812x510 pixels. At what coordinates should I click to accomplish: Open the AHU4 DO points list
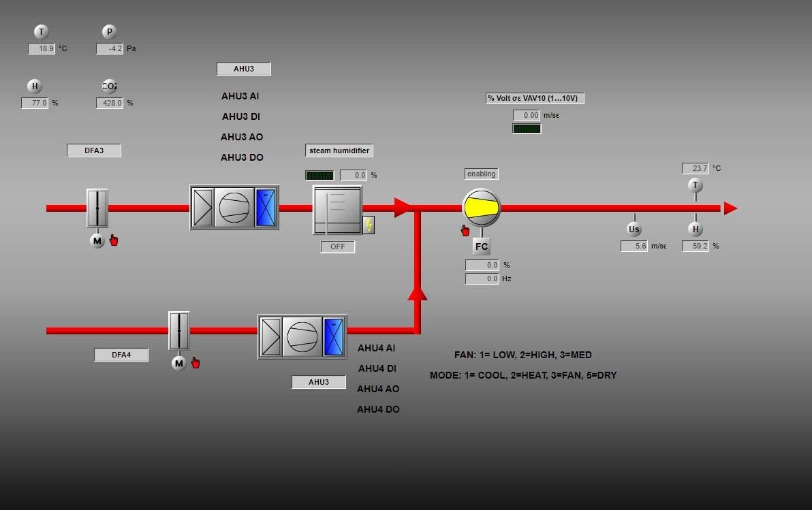[x=378, y=409]
